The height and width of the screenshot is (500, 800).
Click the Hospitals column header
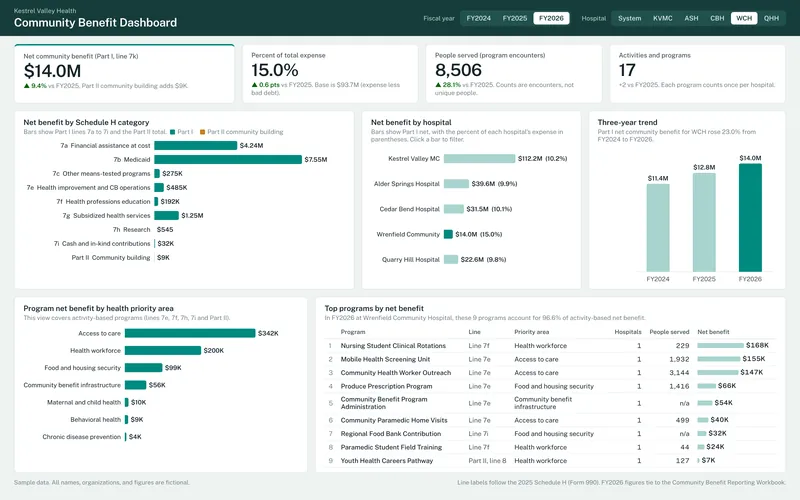pyautogui.click(x=628, y=332)
